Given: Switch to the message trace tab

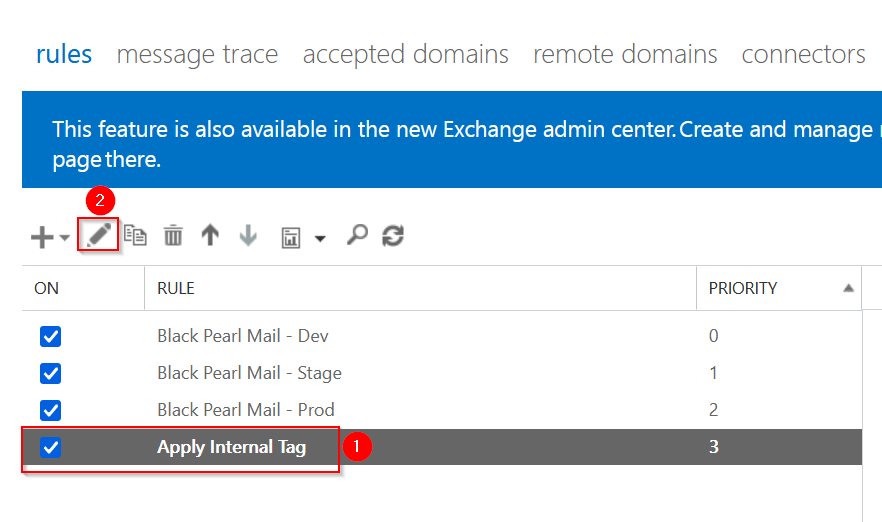Looking at the screenshot, I should tap(197, 54).
